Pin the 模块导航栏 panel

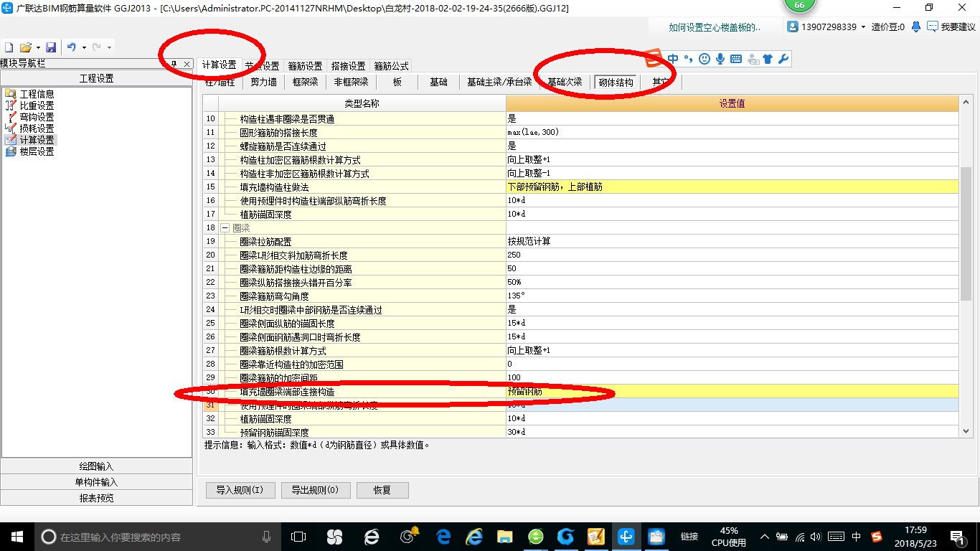pyautogui.click(x=174, y=64)
